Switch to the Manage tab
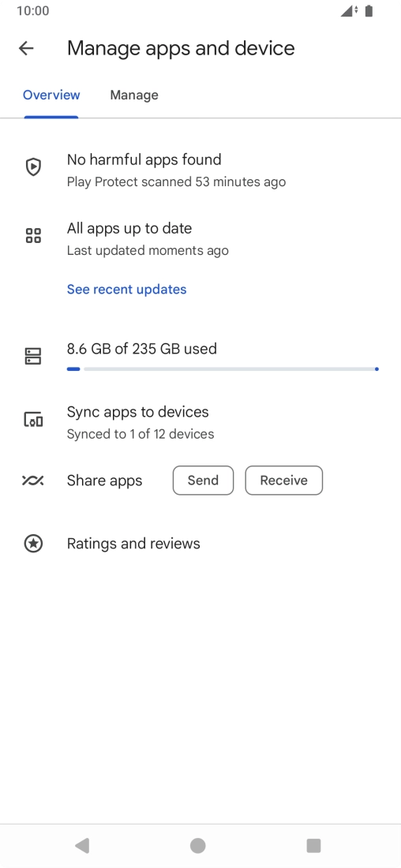This screenshot has height=868, width=401. pyautogui.click(x=134, y=95)
